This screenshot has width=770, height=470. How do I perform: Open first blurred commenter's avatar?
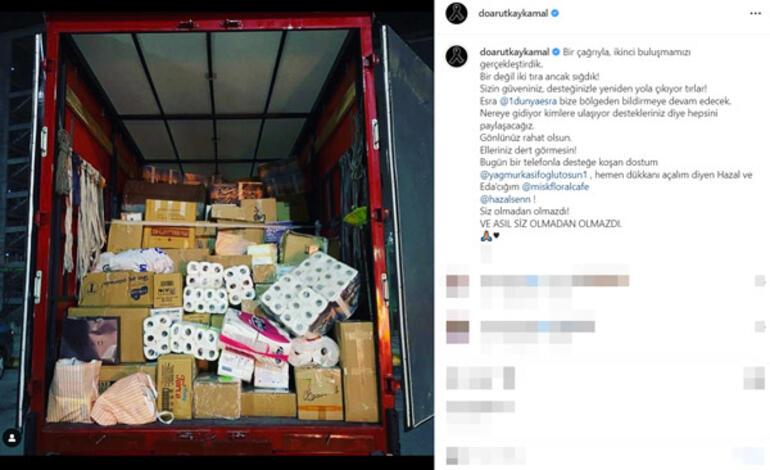457,286
